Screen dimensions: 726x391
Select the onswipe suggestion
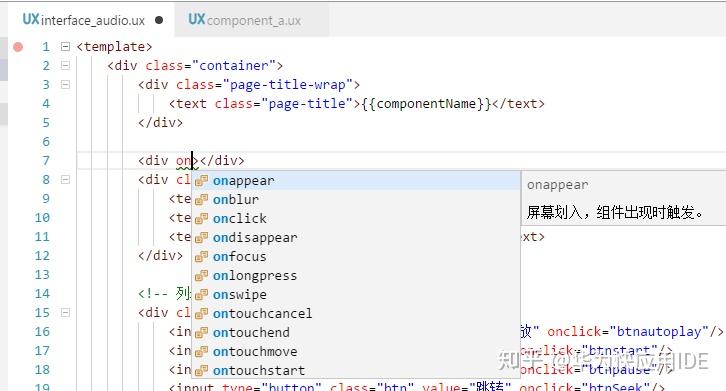click(356, 294)
